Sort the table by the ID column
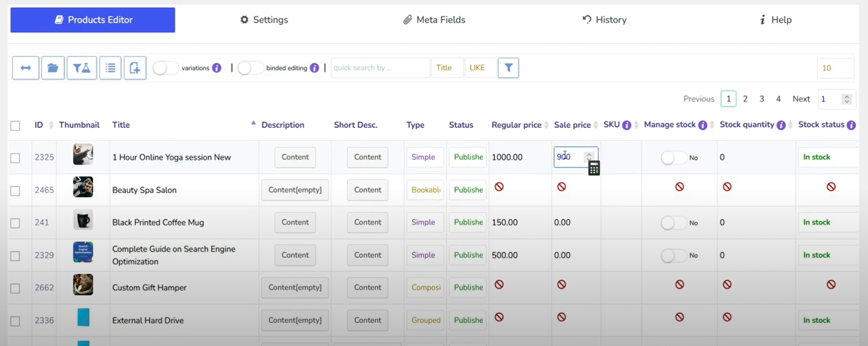 pos(51,125)
